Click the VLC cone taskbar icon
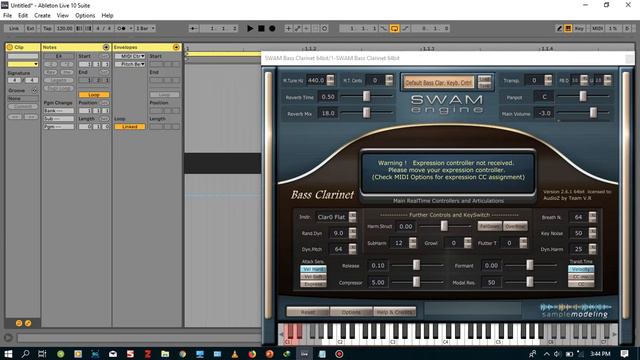640x360 pixels. [235, 354]
